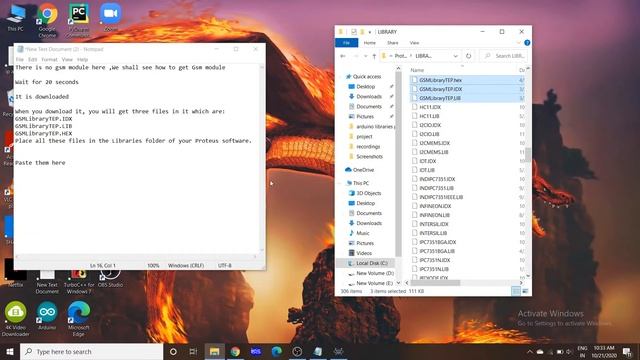Open Arduino IDE desktop shortcut
The image size is (640, 360).
pos(47,316)
